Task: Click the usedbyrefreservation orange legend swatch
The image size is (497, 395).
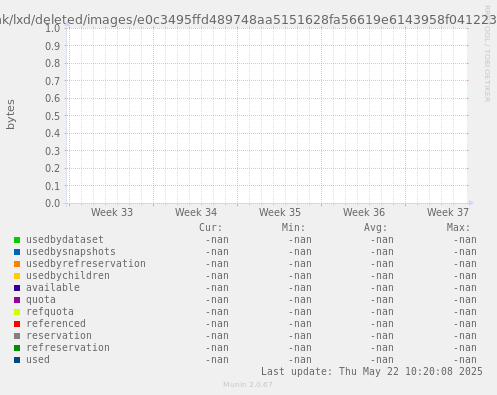Action: pyautogui.click(x=17, y=264)
